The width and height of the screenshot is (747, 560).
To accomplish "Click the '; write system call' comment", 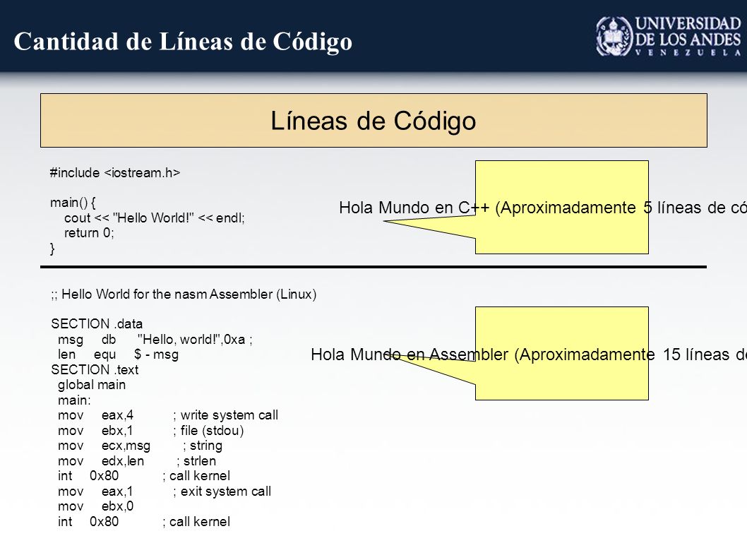I will [x=225, y=415].
